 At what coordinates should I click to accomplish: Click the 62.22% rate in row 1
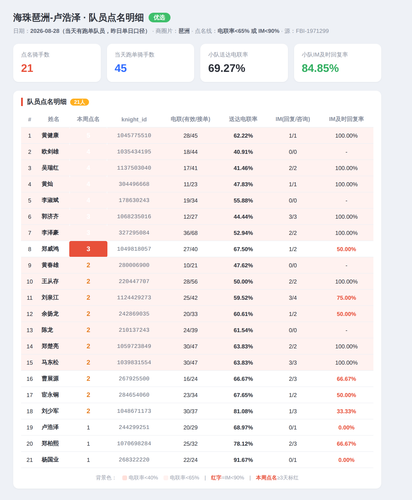tap(243, 136)
